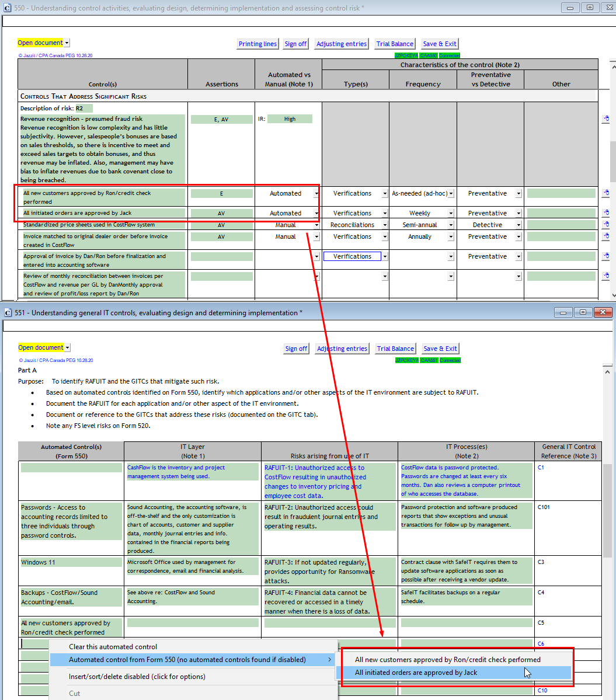Click row icon beside 'All initiated orders' control
This screenshot has width=616, height=700.
point(605,213)
